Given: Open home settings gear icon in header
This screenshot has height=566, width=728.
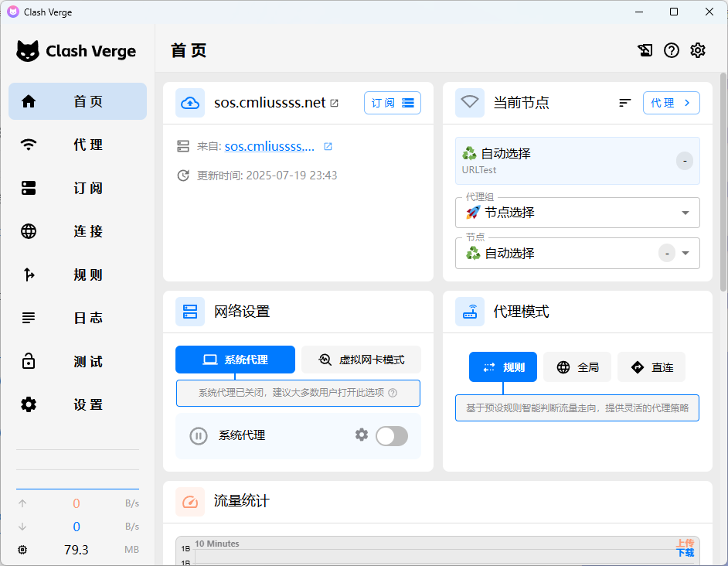Looking at the screenshot, I should [698, 50].
